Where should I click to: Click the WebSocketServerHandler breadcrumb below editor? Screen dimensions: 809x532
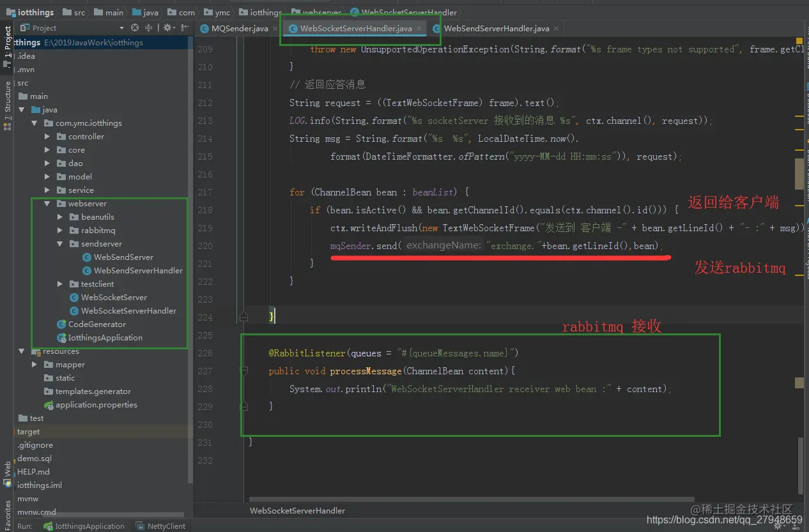click(297, 511)
